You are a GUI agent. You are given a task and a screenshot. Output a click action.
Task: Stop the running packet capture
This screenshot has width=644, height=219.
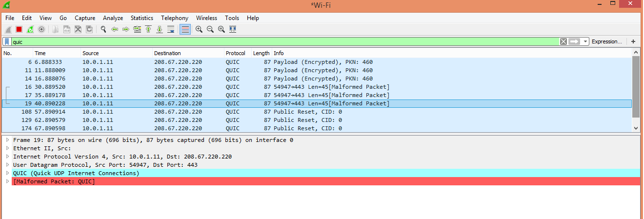pyautogui.click(x=19, y=29)
